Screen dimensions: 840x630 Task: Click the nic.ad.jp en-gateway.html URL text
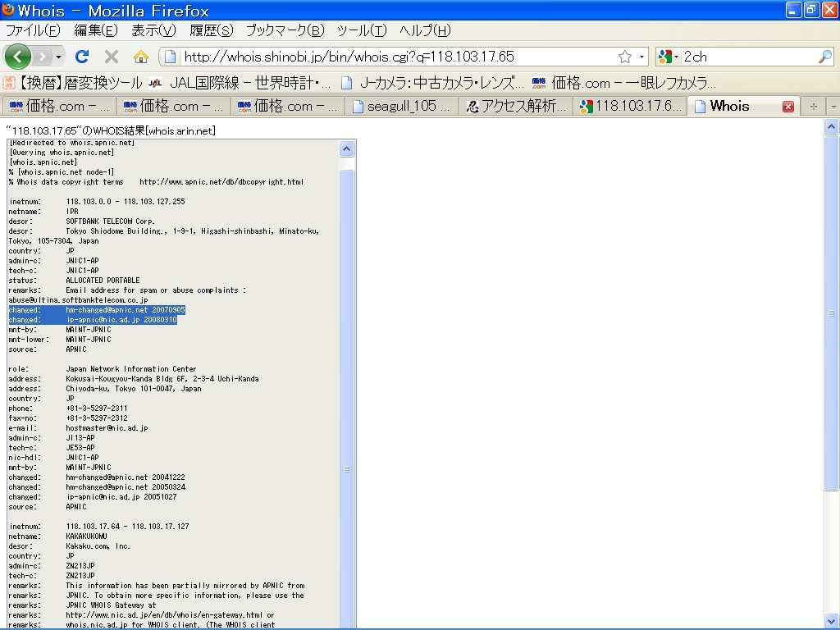tap(166, 615)
